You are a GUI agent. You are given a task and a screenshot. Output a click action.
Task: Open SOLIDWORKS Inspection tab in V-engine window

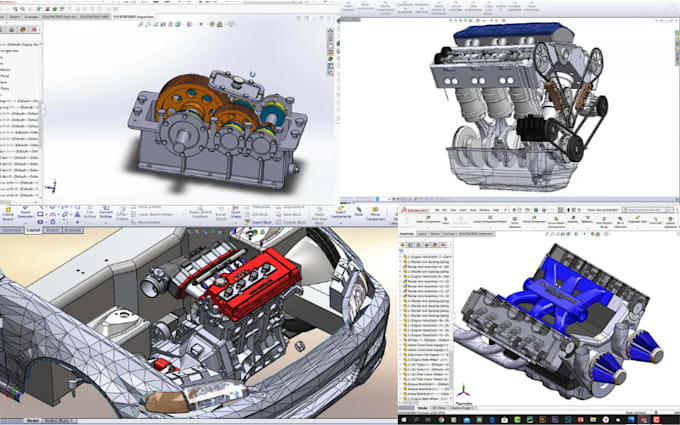click(476, 233)
